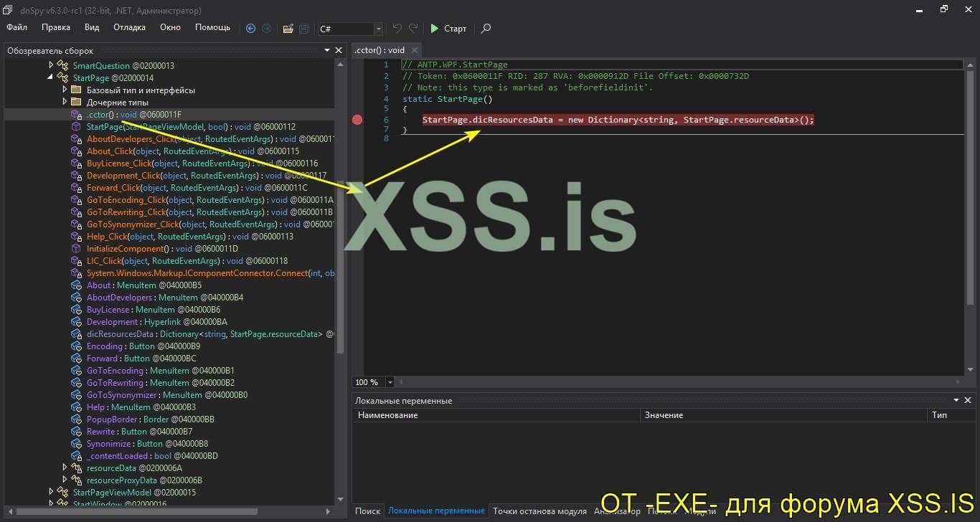Open the Локальные переменные window options dropdown arrow
This screenshot has width=980, height=522.
pos(956,401)
